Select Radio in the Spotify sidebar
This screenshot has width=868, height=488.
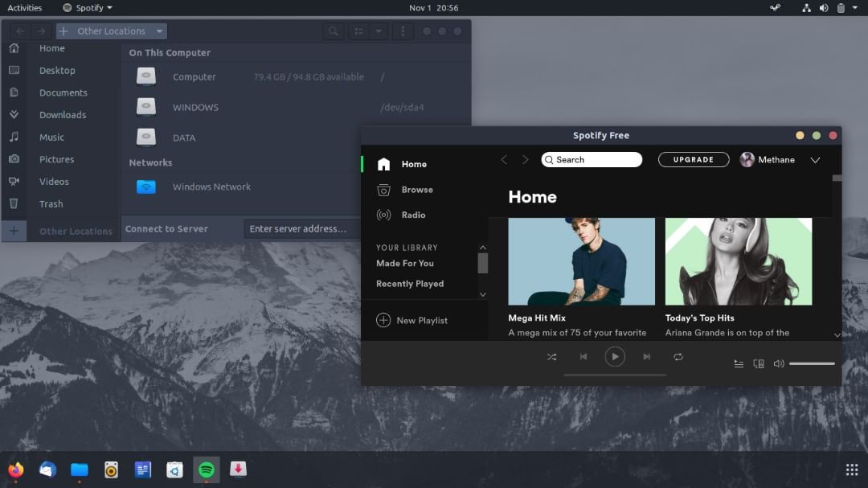click(413, 215)
